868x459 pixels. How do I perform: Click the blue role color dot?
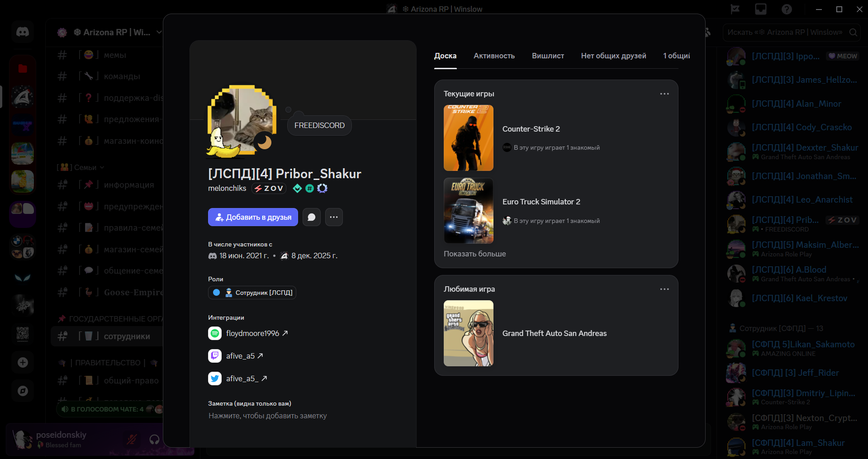[216, 293]
